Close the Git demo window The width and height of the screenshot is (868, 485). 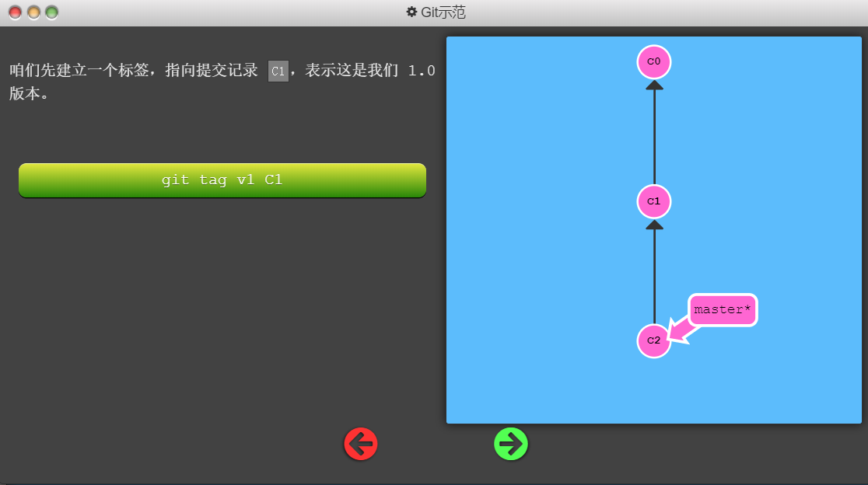pyautogui.click(x=15, y=12)
